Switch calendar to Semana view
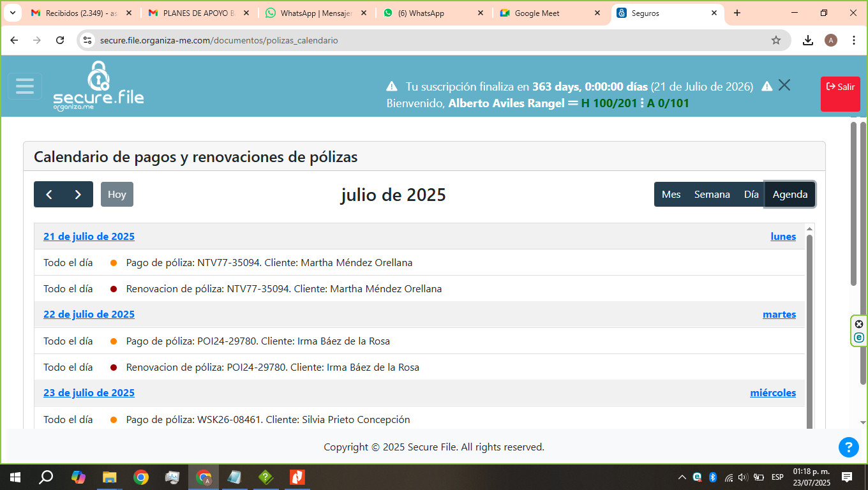The image size is (868, 490). (x=712, y=195)
